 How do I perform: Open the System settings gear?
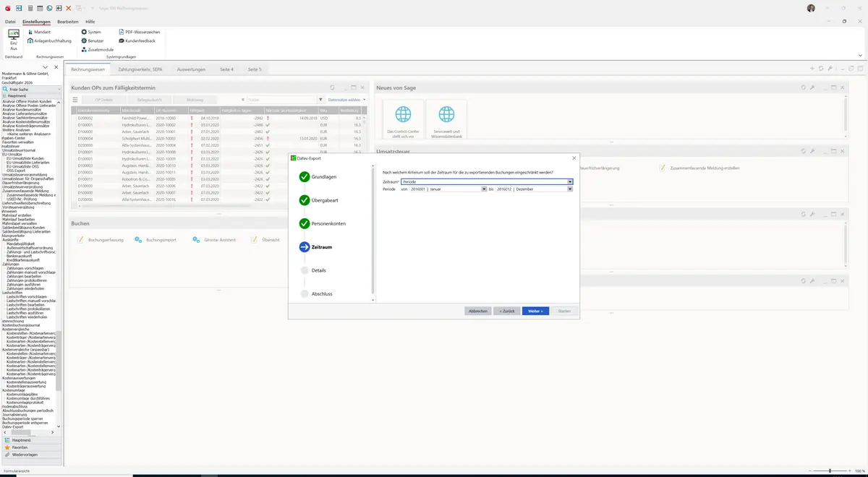[x=91, y=32]
